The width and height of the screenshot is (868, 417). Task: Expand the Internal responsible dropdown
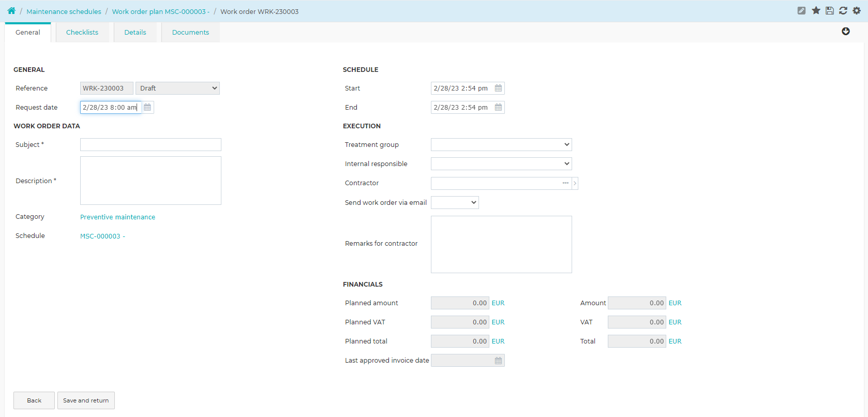501,164
